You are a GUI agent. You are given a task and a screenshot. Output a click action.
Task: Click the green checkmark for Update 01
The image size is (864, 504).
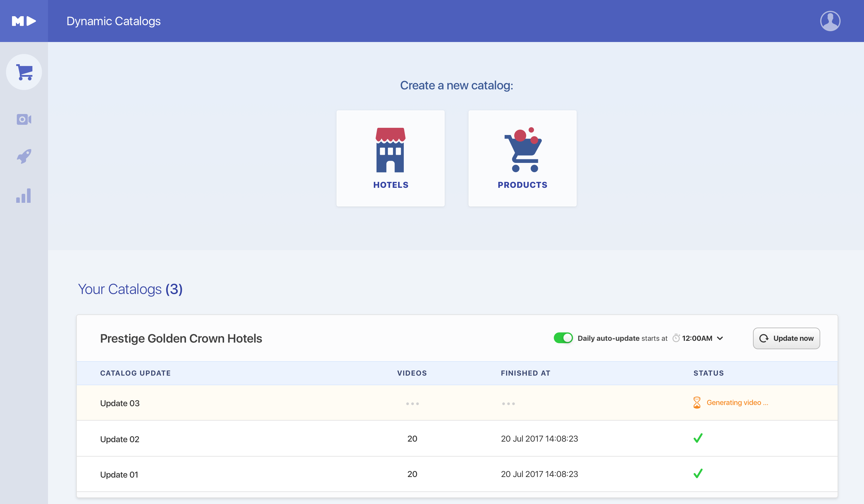[x=698, y=474]
